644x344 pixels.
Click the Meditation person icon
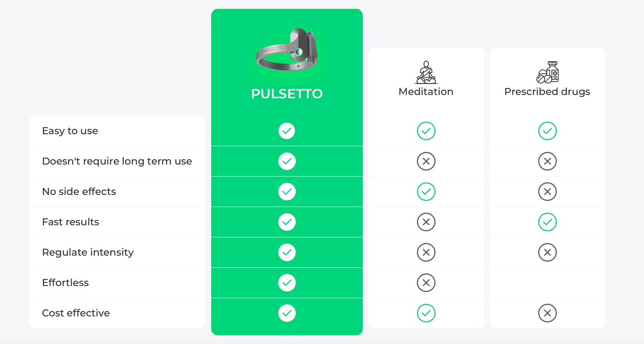point(426,72)
